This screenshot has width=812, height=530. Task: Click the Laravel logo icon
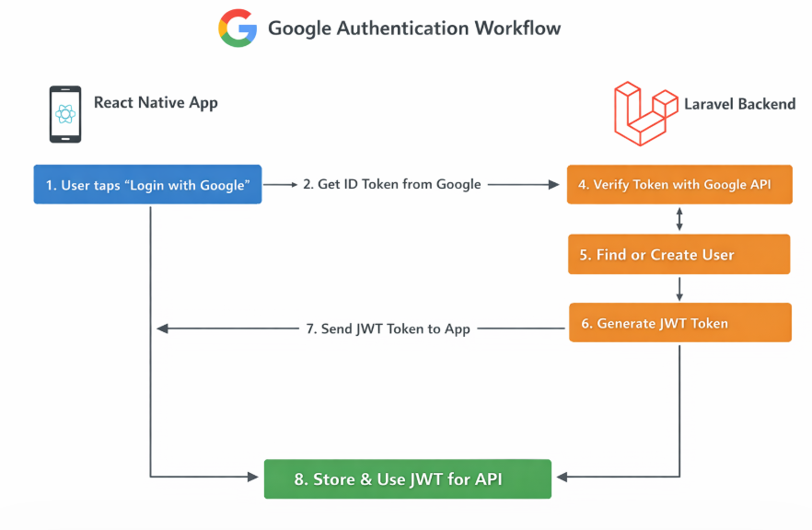coord(645,114)
